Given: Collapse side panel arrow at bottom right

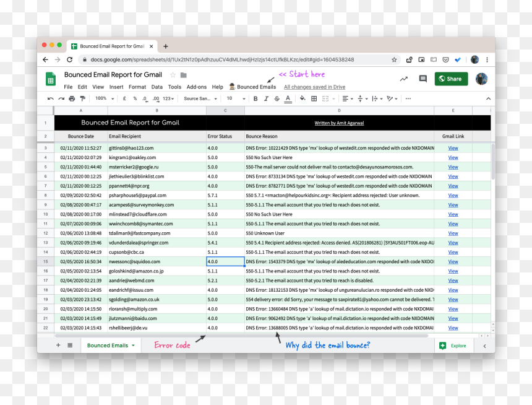Looking at the screenshot, I should point(484,346).
